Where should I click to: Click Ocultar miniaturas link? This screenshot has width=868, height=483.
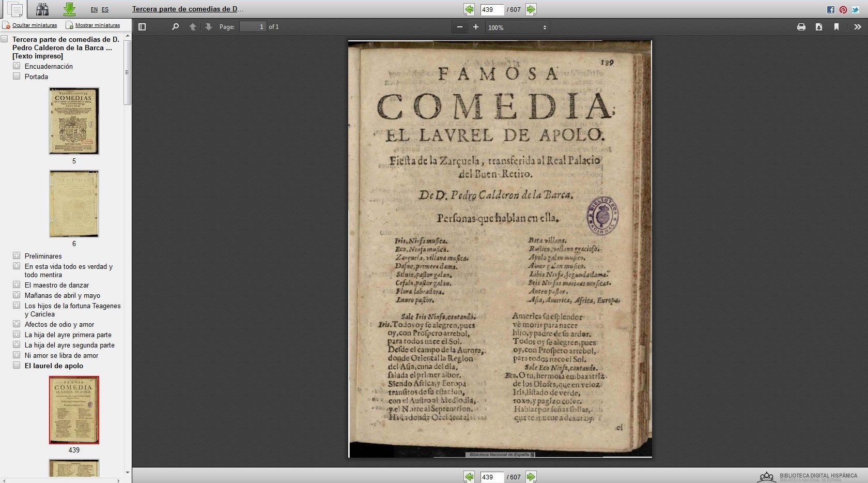[34, 25]
